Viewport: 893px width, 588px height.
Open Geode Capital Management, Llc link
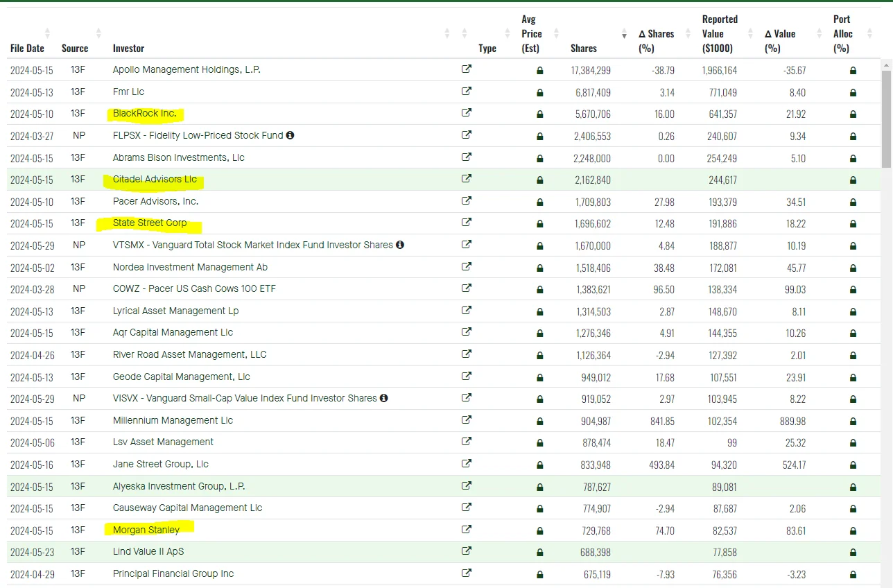click(x=182, y=377)
